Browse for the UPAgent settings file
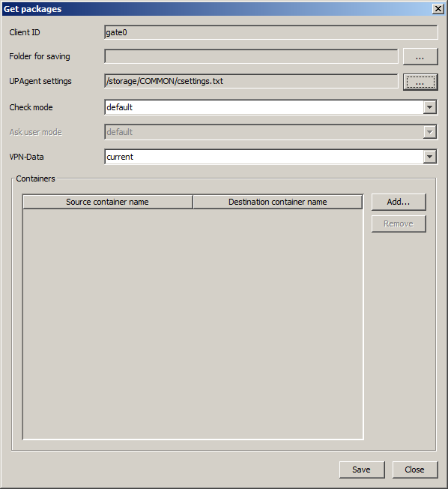 [x=420, y=82]
